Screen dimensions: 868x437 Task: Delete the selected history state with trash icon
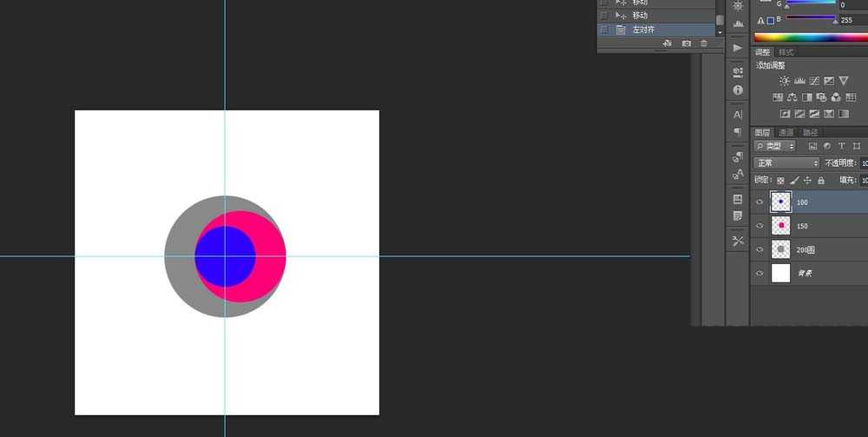pos(703,43)
